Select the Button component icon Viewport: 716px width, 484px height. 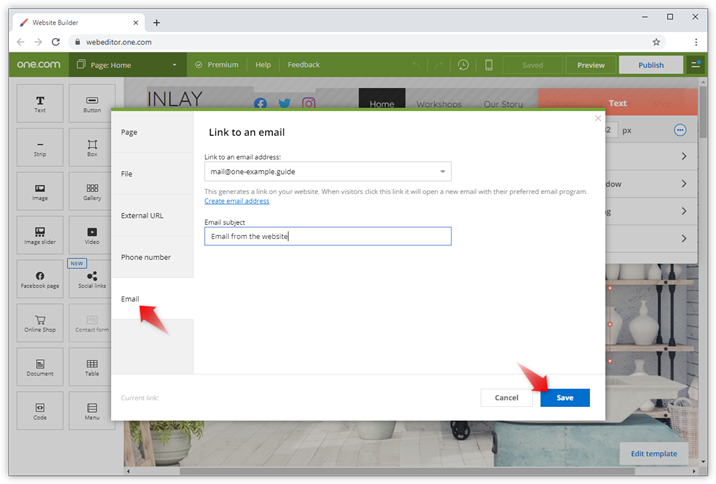click(92, 103)
